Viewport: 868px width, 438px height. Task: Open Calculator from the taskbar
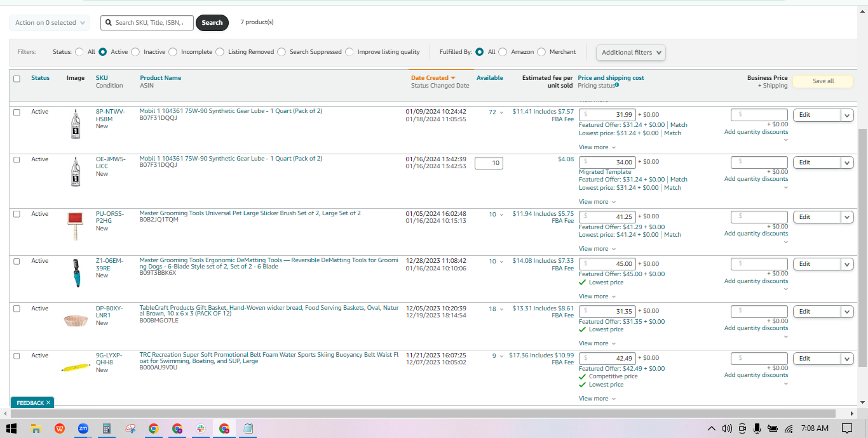(x=107, y=428)
